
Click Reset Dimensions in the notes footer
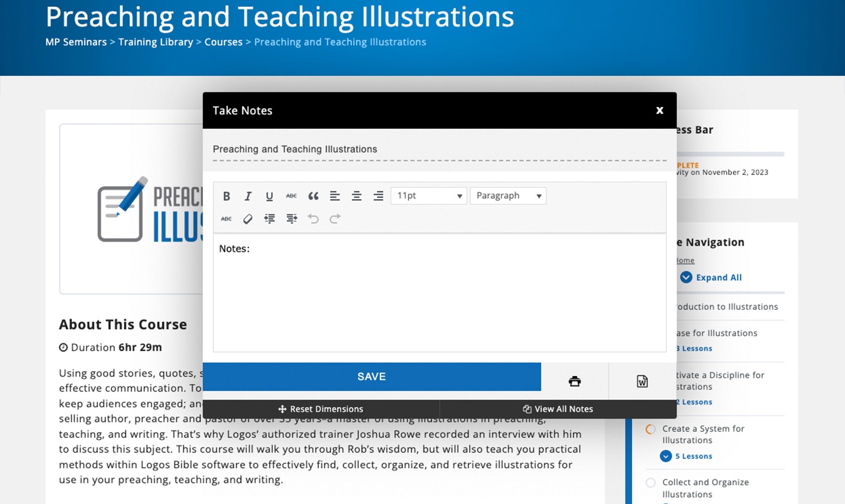coord(321,409)
